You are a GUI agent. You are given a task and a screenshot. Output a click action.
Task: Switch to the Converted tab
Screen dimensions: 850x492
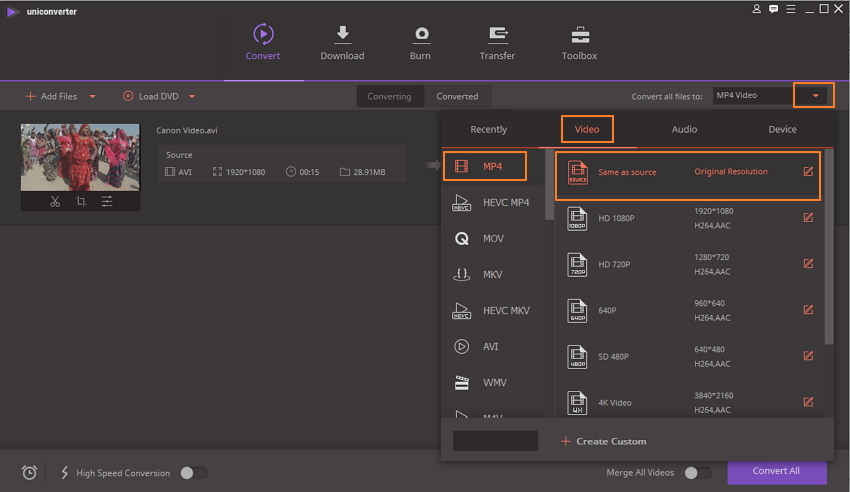point(458,96)
